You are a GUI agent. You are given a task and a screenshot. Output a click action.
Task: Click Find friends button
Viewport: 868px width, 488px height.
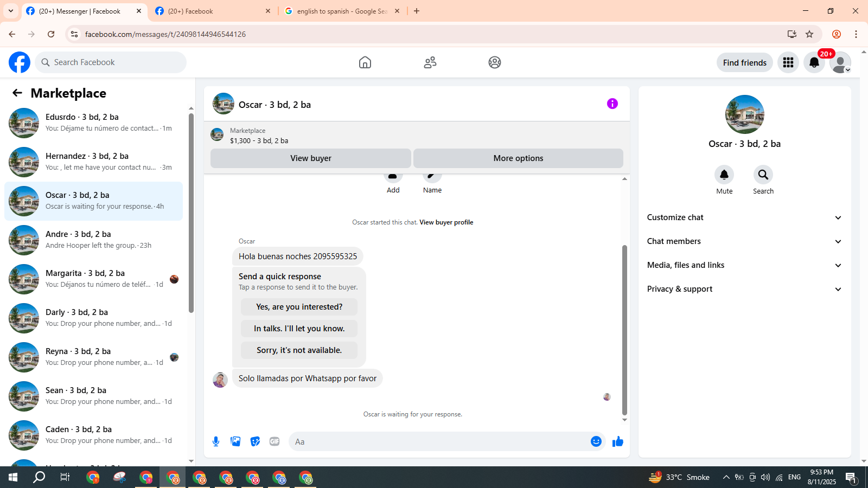[x=744, y=62]
